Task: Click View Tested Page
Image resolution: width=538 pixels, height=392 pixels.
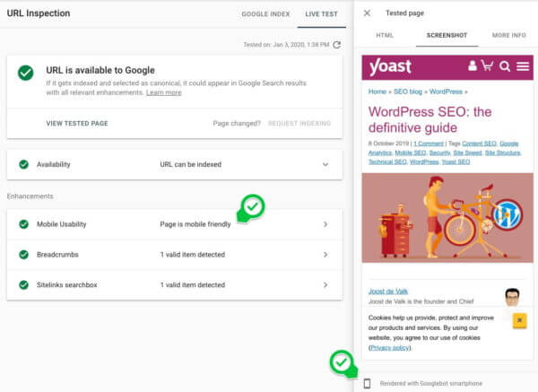Action: 77,123
